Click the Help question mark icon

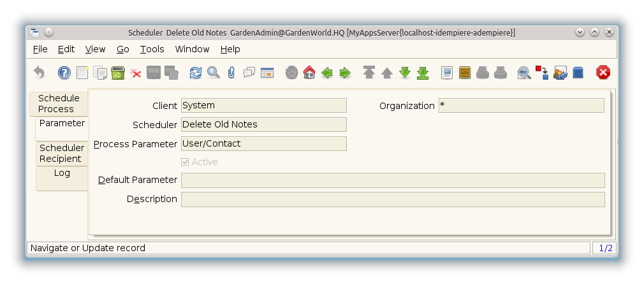tap(64, 73)
